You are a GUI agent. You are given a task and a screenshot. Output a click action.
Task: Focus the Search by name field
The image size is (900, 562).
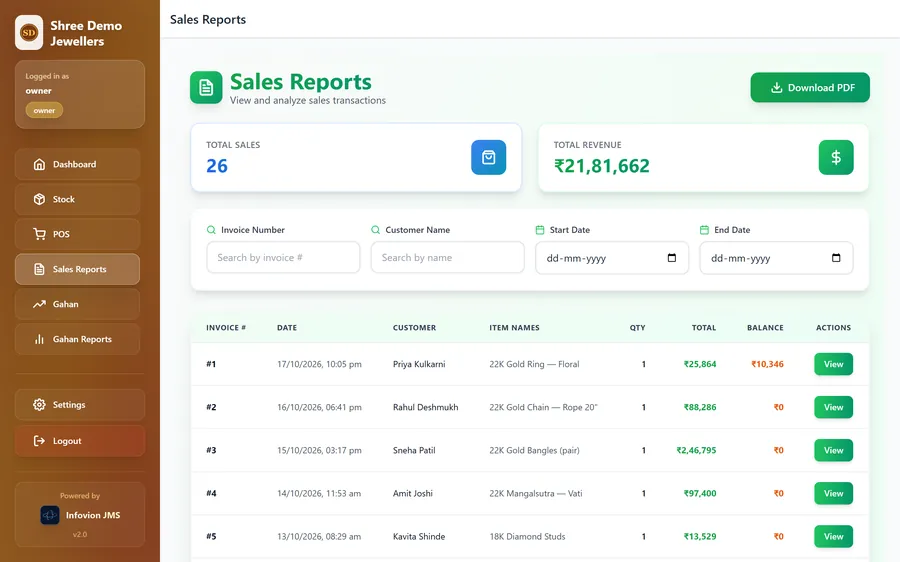(x=448, y=258)
